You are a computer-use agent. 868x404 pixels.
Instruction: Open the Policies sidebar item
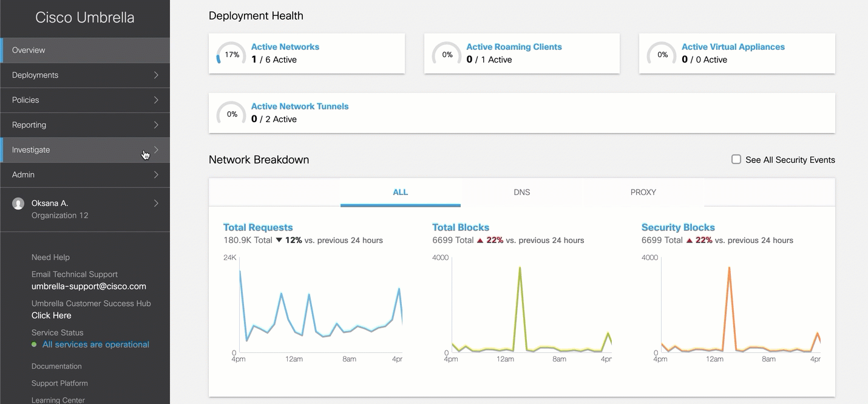click(85, 100)
